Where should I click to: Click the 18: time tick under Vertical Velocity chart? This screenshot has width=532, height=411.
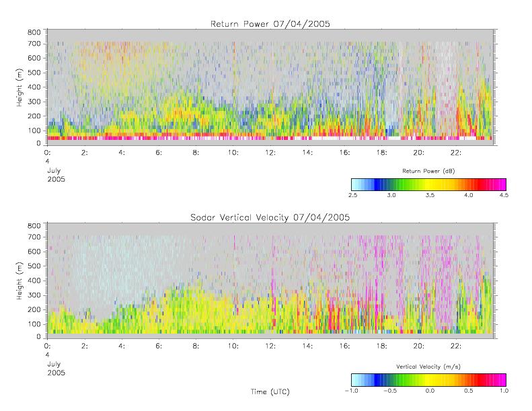(381, 346)
